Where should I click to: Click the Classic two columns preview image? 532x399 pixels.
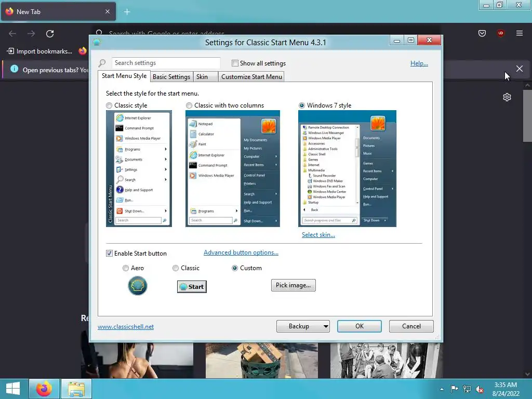[233, 169]
